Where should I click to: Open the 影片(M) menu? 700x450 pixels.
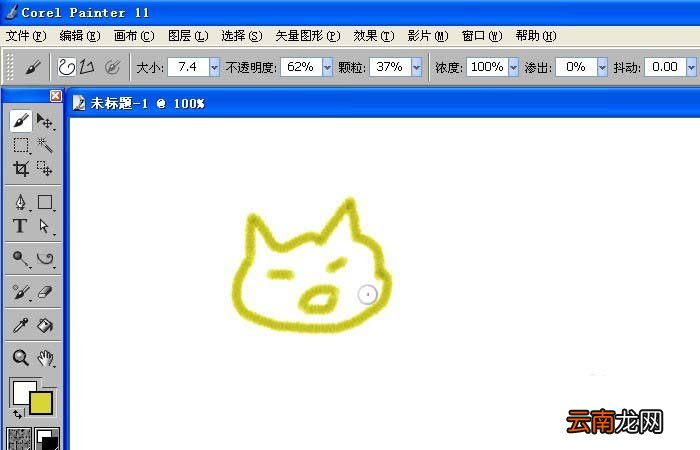428,36
